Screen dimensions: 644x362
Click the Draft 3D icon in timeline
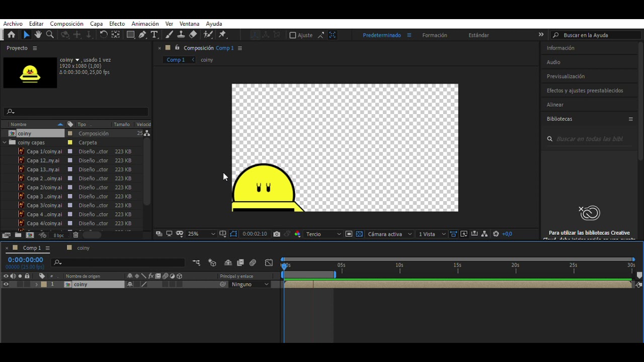[212, 262]
